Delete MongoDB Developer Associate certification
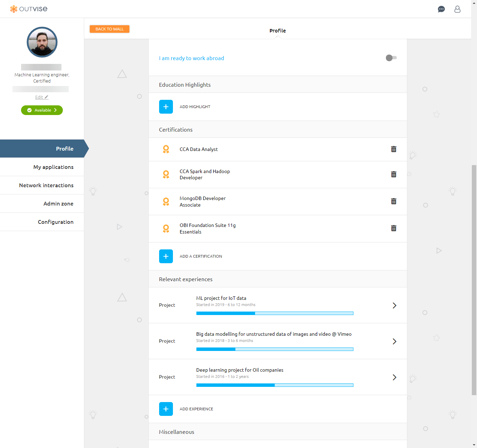 pyautogui.click(x=393, y=201)
